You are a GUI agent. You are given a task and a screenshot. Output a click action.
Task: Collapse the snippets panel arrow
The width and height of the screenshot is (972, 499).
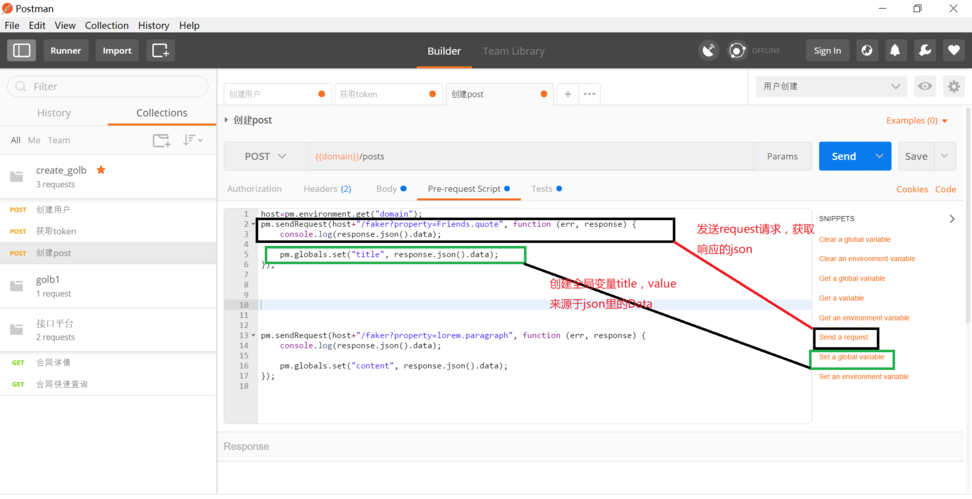952,219
